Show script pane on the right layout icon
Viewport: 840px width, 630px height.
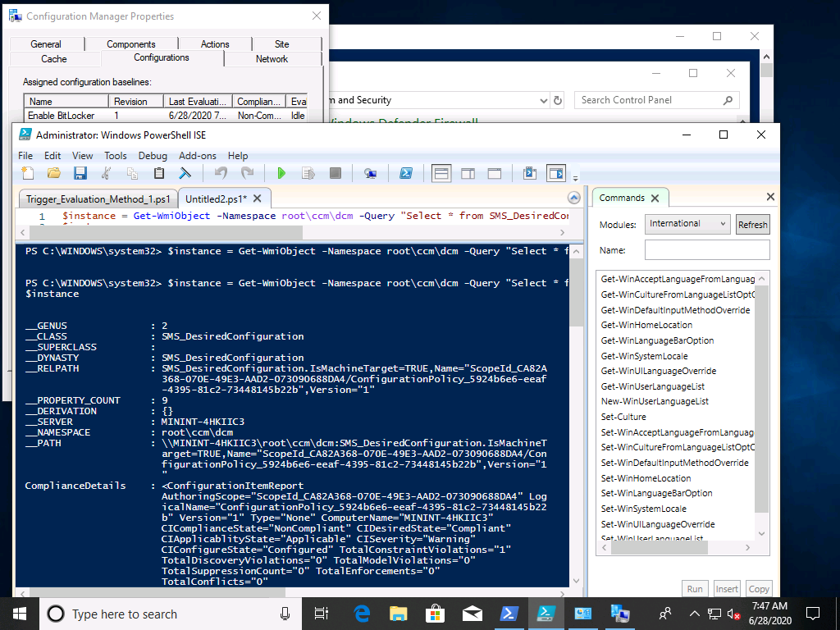click(x=468, y=173)
